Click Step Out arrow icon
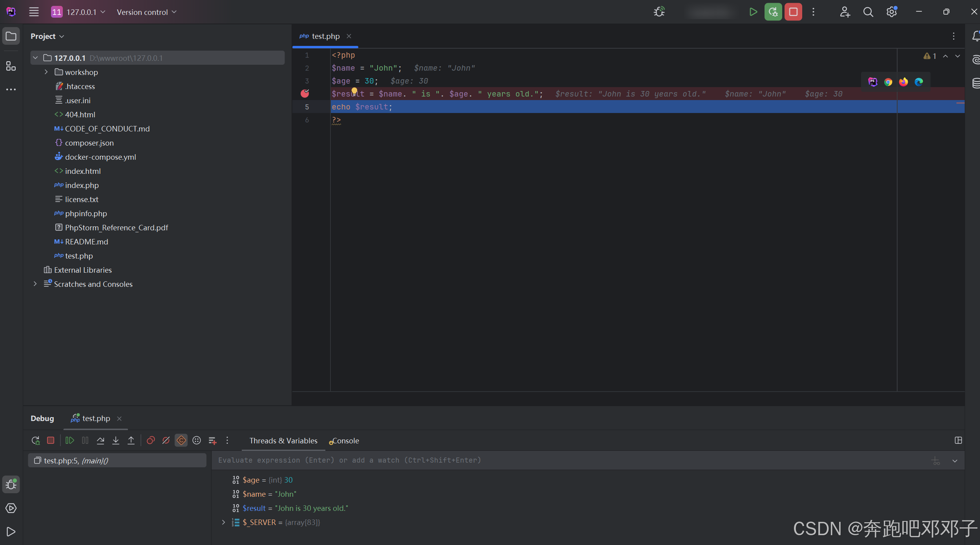The image size is (980, 545). click(x=131, y=441)
